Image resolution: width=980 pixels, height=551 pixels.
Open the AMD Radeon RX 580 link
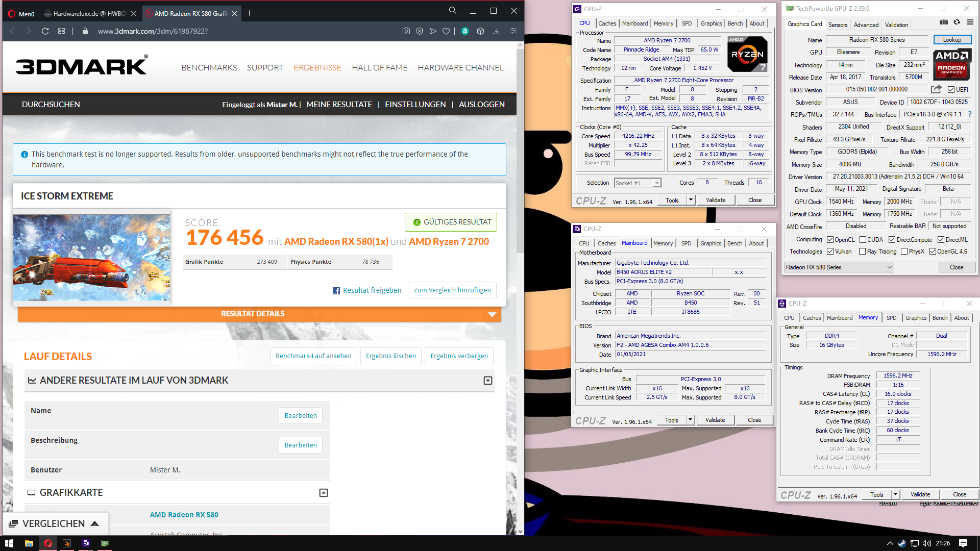pyautogui.click(x=184, y=515)
